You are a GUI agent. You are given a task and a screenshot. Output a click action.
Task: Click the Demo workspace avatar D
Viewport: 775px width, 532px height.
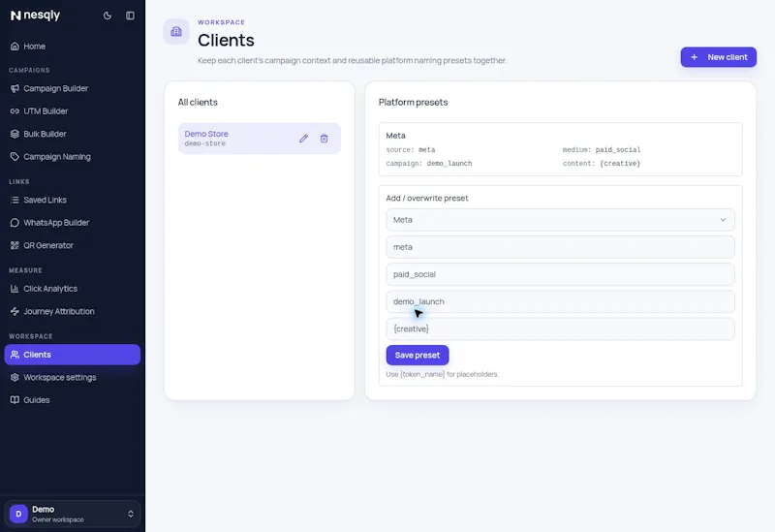(18, 514)
